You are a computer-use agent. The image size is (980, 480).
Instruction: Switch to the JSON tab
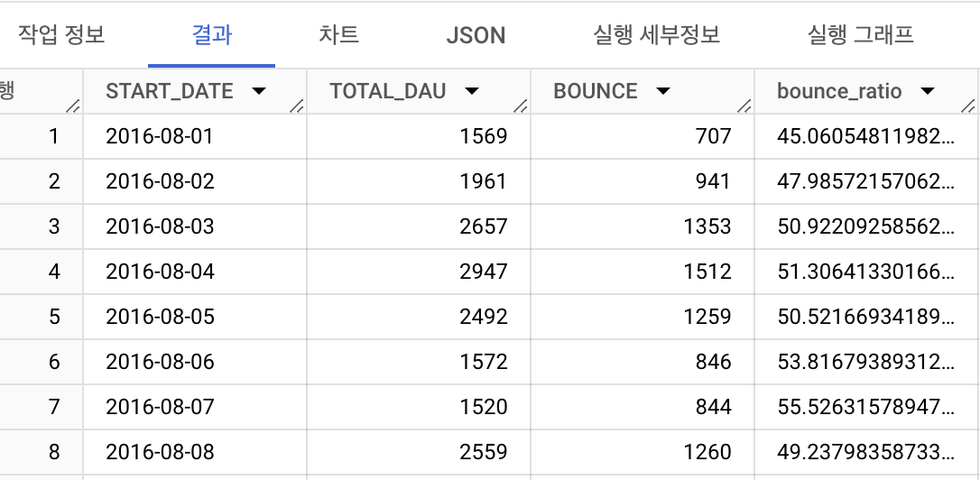point(476,35)
